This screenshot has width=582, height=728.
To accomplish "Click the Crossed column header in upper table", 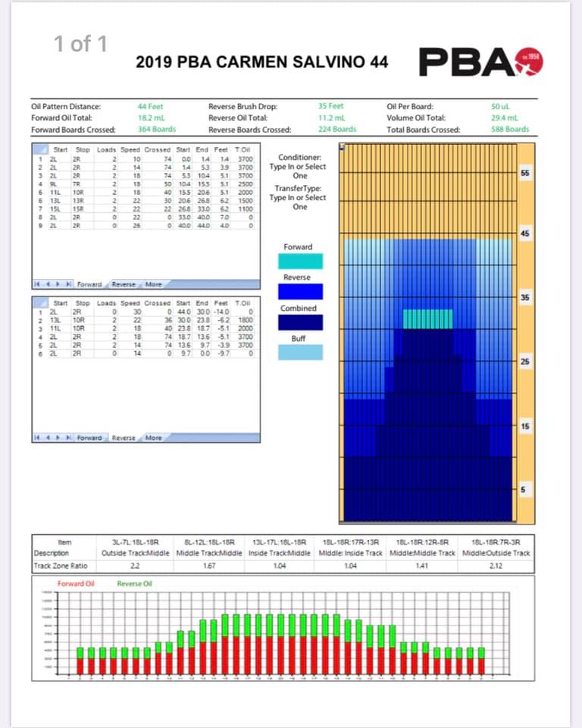I will pos(158,150).
